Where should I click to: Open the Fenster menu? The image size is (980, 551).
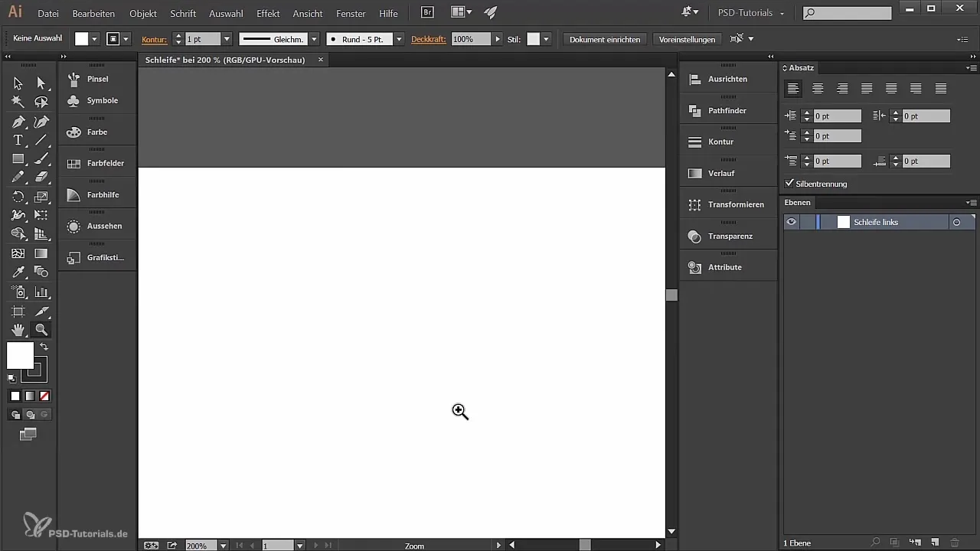[351, 14]
